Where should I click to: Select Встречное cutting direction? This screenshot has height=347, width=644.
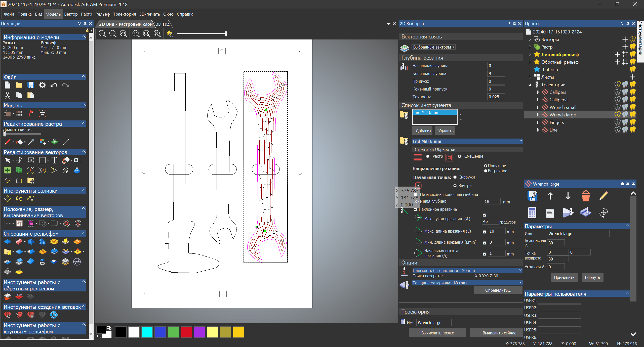486,171
